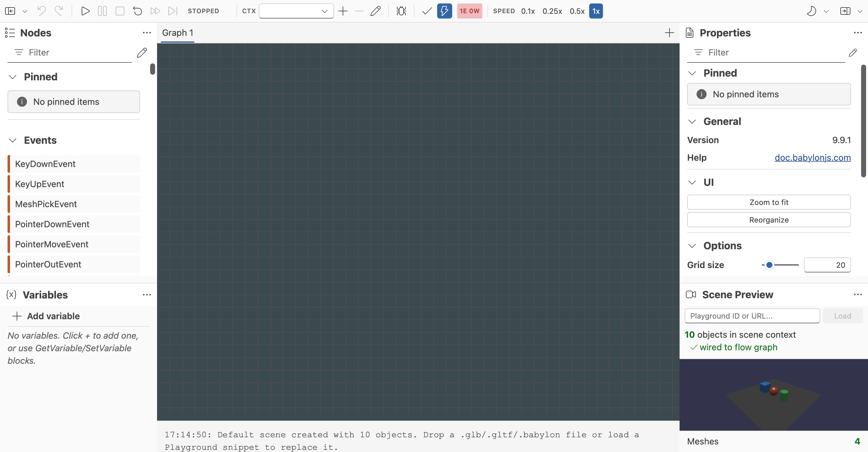
Task: Click the Playground ID or URL field
Action: (x=752, y=316)
